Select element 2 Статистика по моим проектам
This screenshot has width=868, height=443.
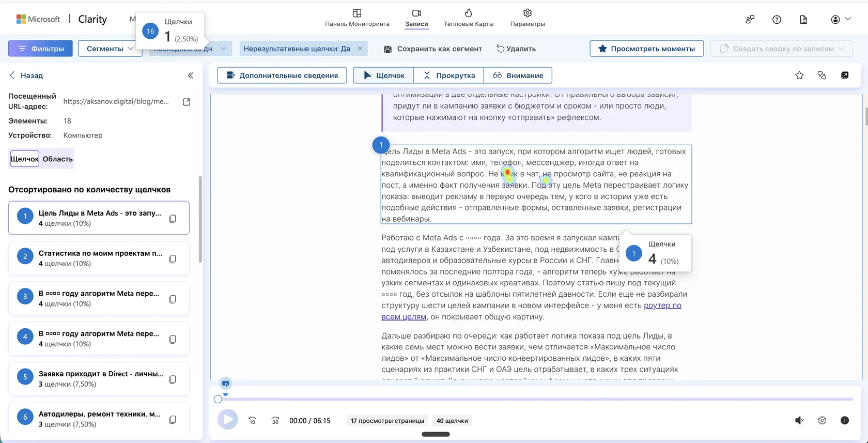click(99, 258)
